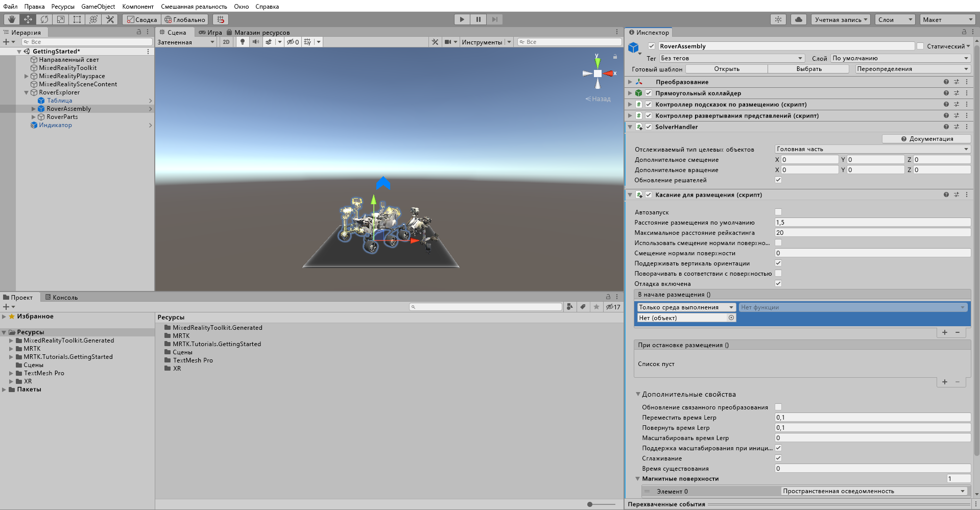Toggle Сглаживание checkbox

pyautogui.click(x=778, y=458)
